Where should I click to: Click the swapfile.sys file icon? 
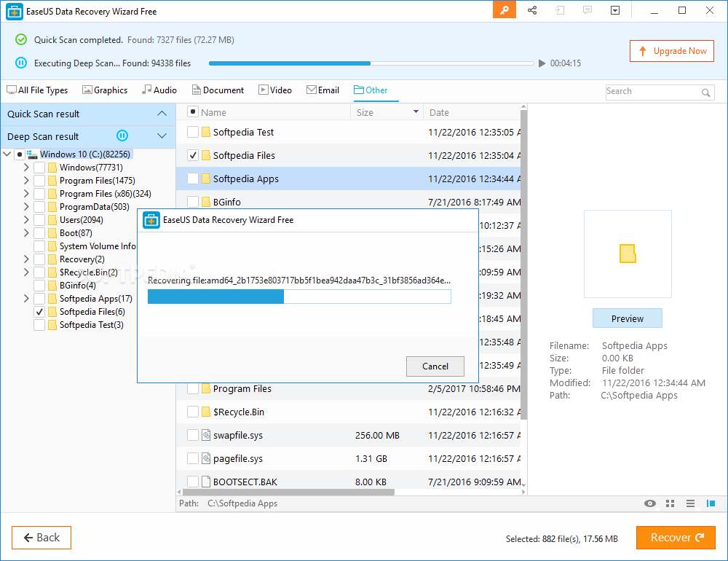(206, 435)
